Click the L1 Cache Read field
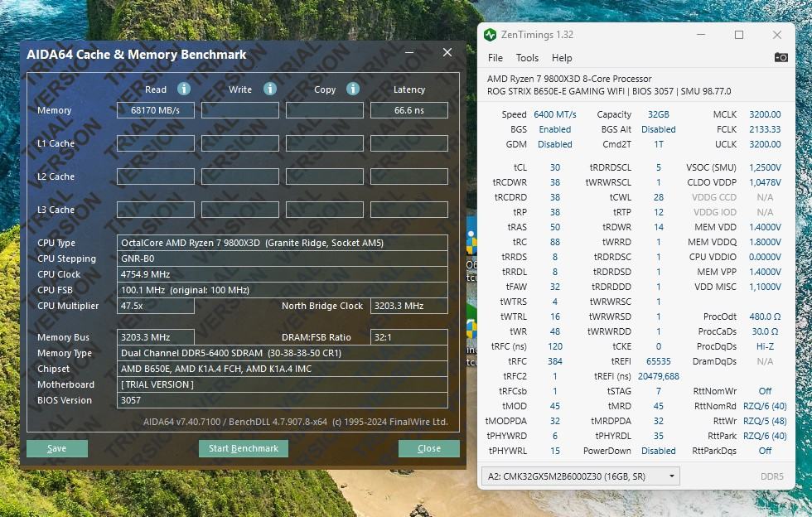 pyautogui.click(x=156, y=143)
